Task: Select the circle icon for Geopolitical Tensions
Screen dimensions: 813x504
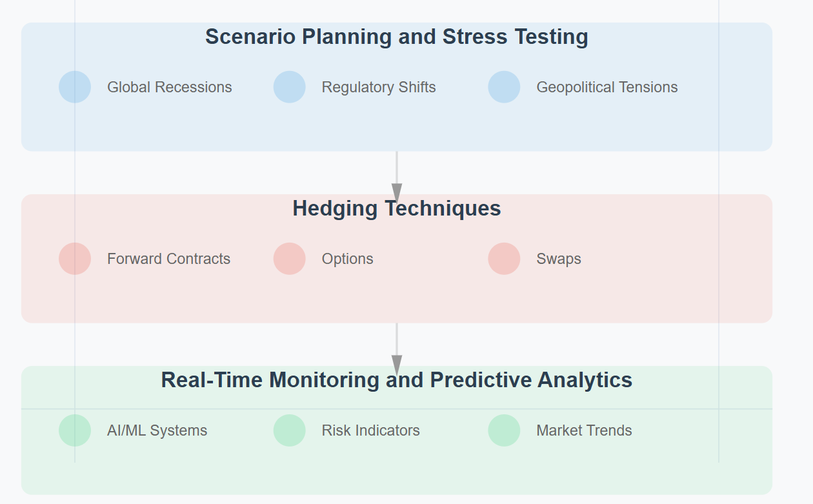Action: coord(504,87)
